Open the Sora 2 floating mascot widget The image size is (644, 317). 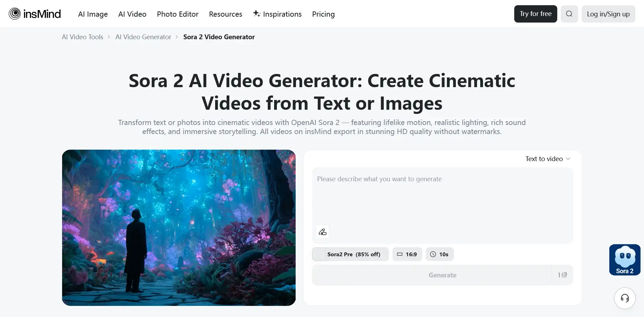pos(625,260)
